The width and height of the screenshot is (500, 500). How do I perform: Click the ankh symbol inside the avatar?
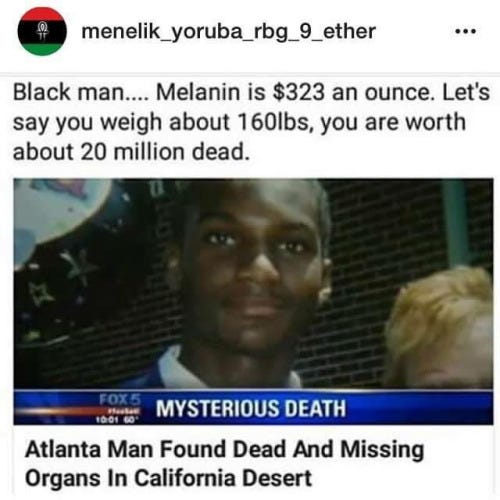point(42,30)
